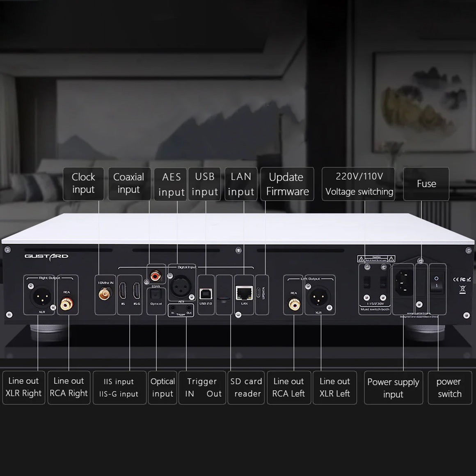Click the "SD card reader" label
Image resolution: width=476 pixels, height=476 pixels.
pos(246,387)
